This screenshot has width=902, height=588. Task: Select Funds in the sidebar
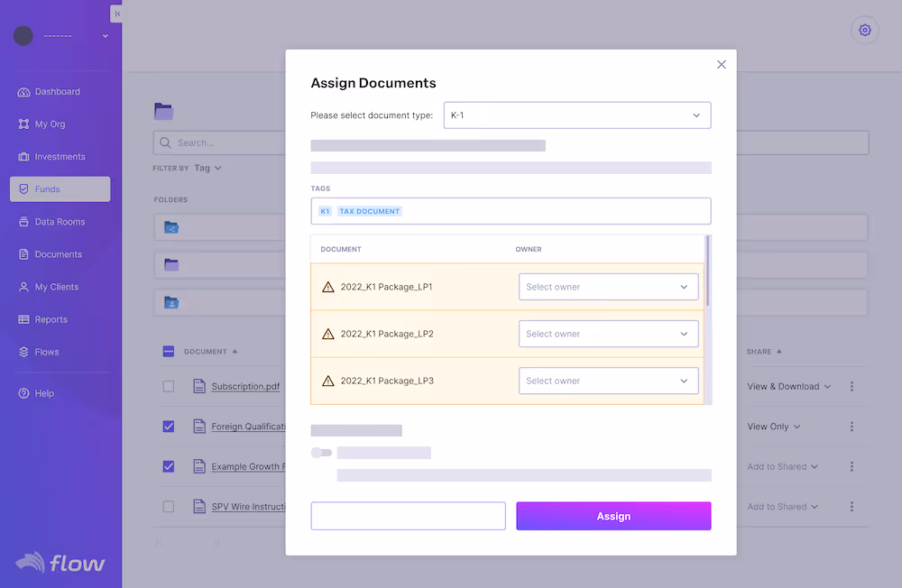coord(60,188)
